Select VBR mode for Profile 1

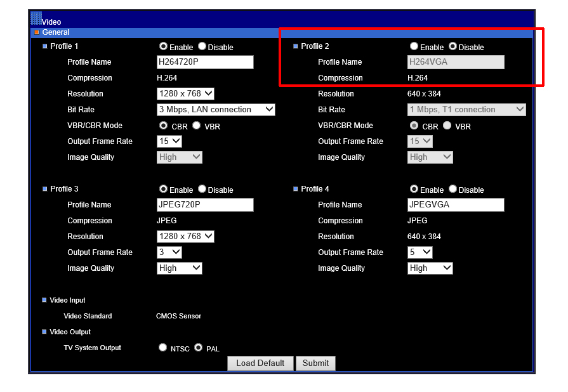point(197,126)
